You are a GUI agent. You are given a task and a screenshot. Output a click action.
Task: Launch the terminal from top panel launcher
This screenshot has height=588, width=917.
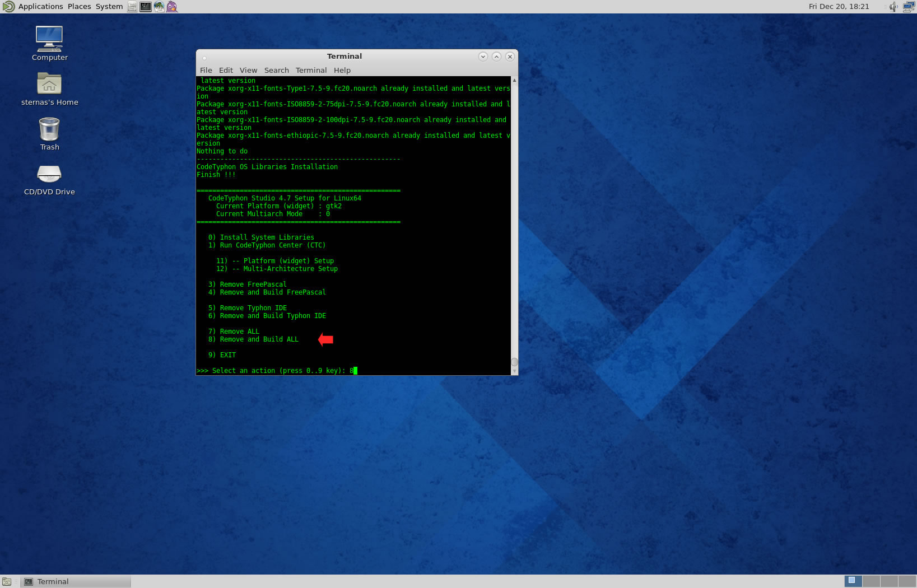point(146,7)
